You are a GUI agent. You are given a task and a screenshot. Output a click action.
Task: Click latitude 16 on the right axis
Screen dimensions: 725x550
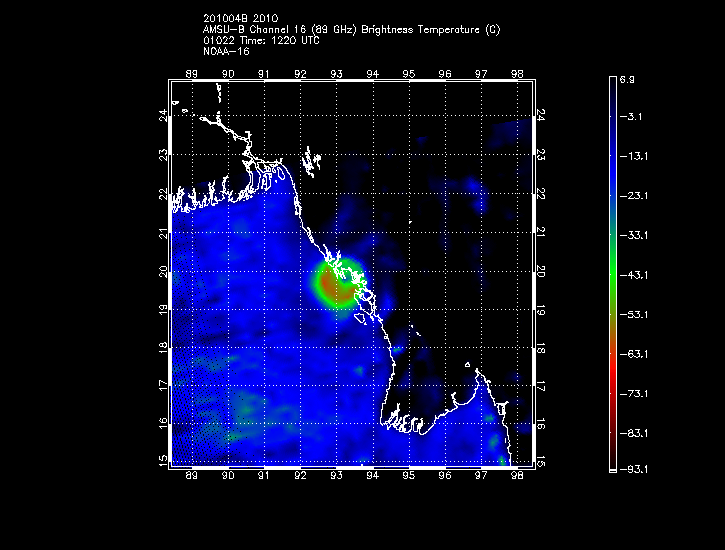[541, 424]
